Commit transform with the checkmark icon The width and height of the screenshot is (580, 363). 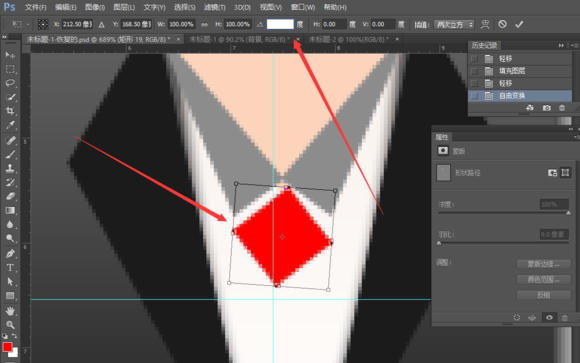coord(519,24)
